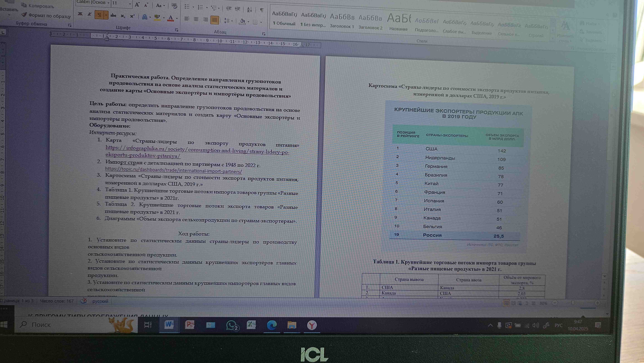The height and width of the screenshot is (363, 644).
Task: Click the zoom slider in status bar
Action: coord(572,303)
